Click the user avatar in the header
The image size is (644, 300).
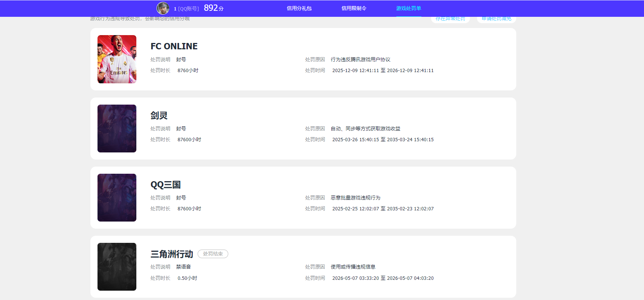pos(163,8)
